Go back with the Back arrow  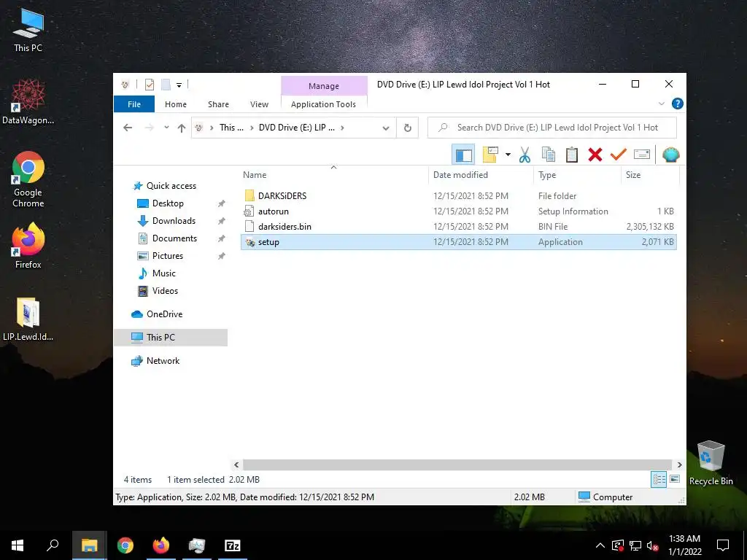128,128
